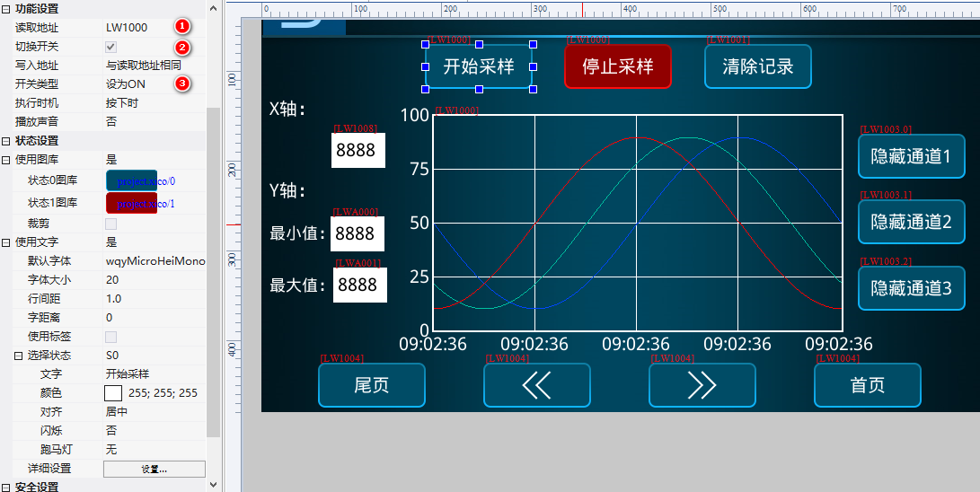
Task: Click the double right arrow page icon
Action: point(702,385)
